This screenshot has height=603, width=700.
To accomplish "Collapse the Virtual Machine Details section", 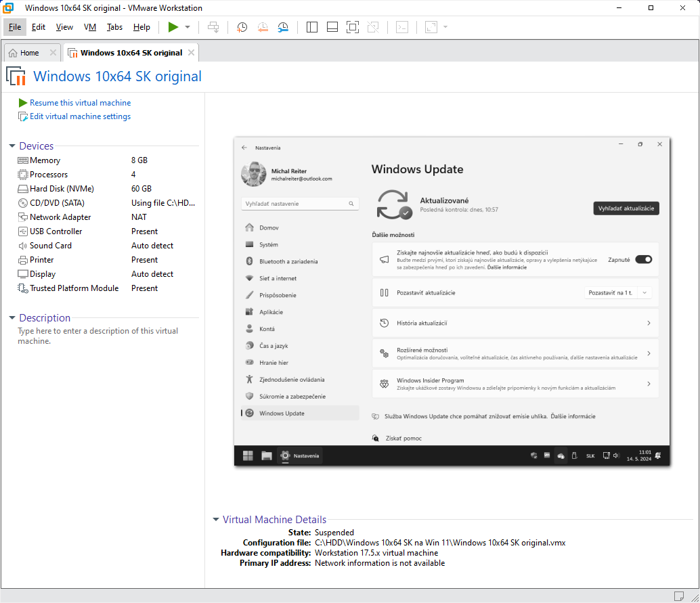I will 216,520.
